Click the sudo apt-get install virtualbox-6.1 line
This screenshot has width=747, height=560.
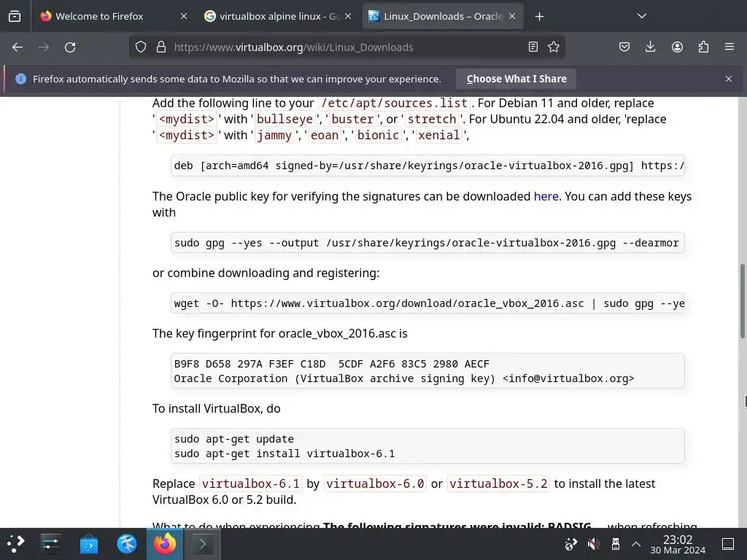coord(285,454)
